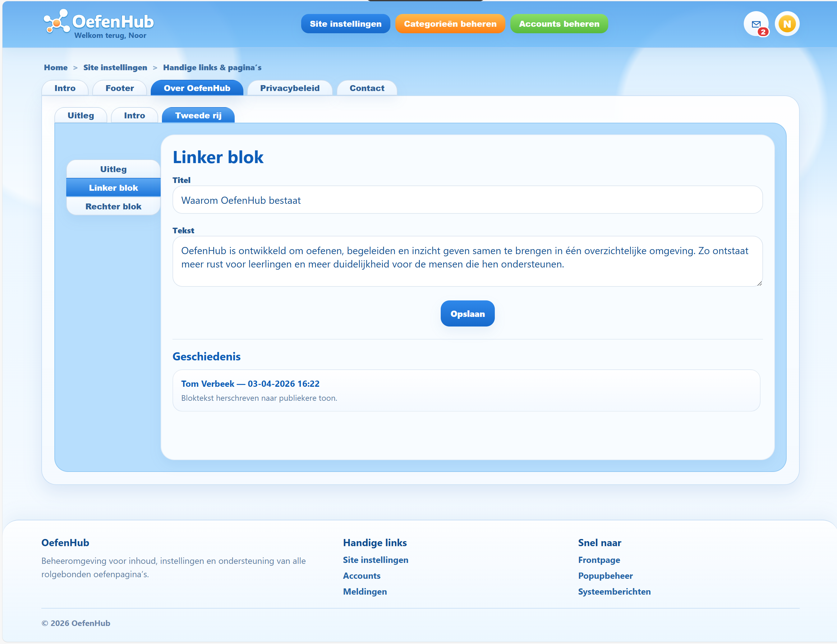The height and width of the screenshot is (644, 837).
Task: Open the OefenHub logo home link
Action: coord(99,21)
